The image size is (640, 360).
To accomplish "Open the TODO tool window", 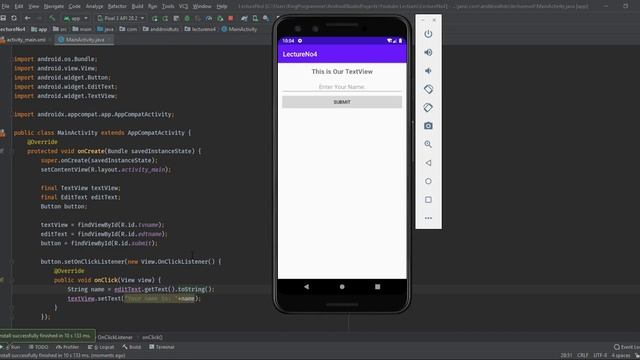I will 38,347.
